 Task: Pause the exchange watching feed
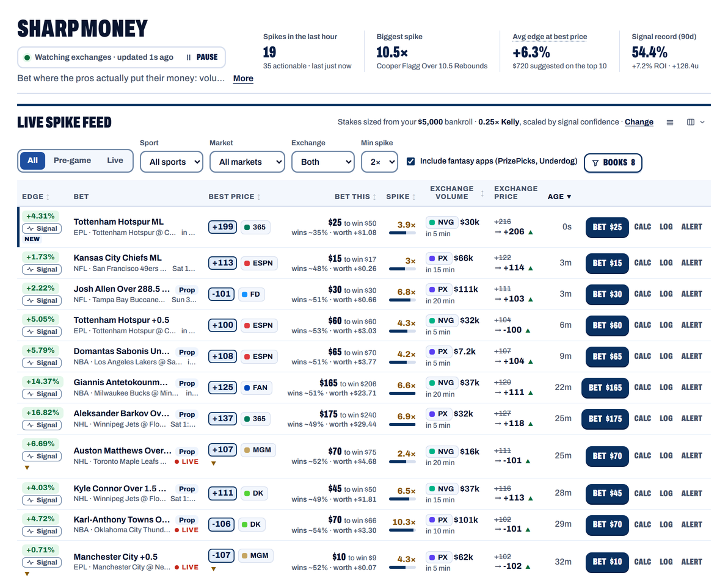202,57
